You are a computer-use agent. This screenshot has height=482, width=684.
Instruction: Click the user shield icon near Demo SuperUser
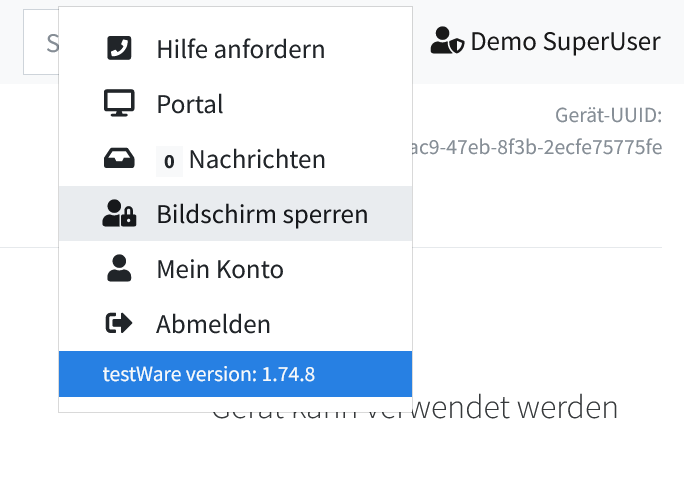(447, 42)
